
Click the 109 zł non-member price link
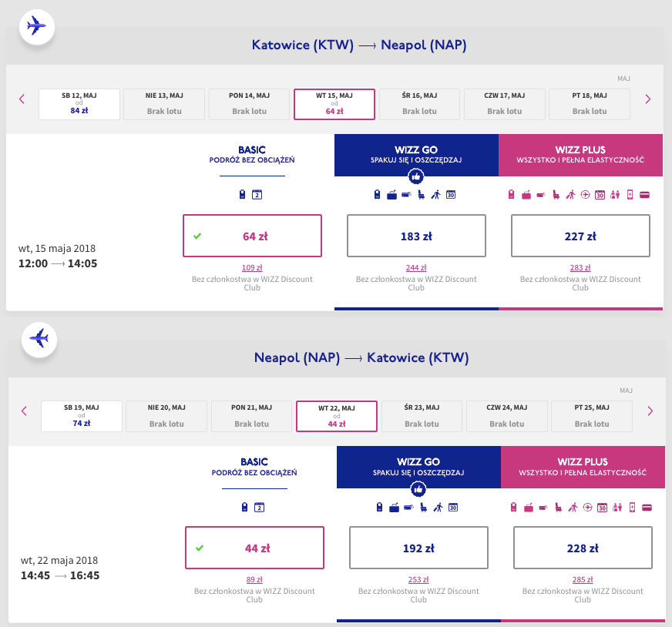[x=252, y=268]
